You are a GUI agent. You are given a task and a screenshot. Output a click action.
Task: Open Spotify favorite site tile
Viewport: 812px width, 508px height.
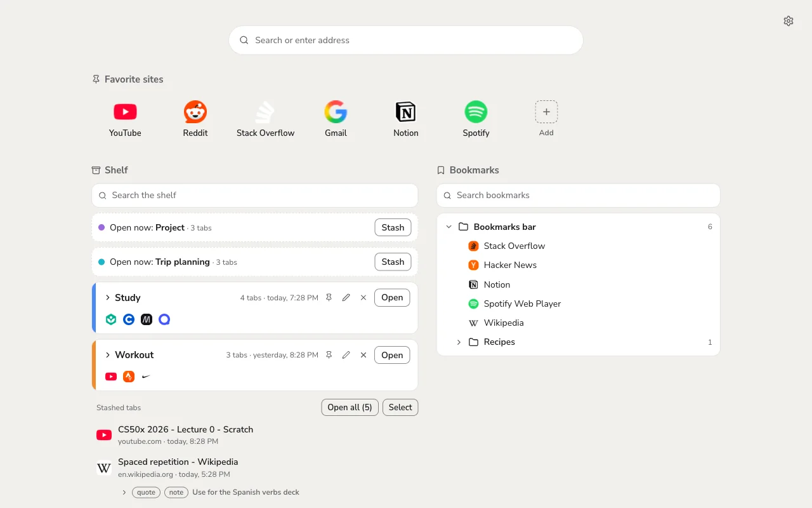(476, 119)
